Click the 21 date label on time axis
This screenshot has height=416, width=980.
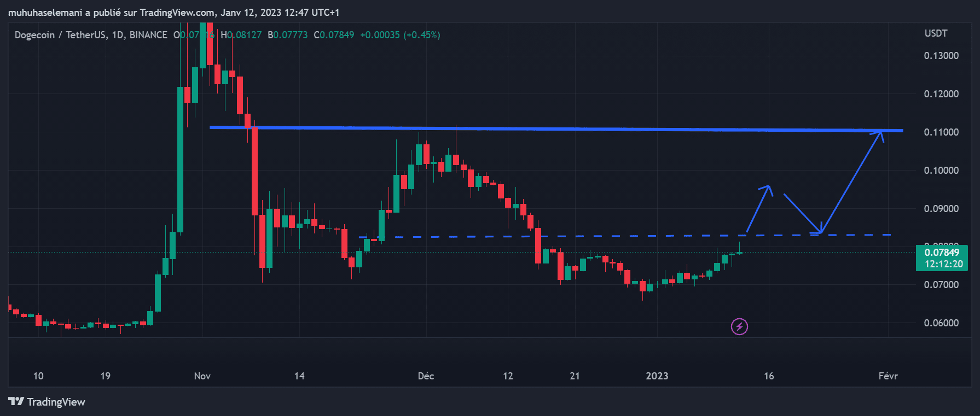pyautogui.click(x=575, y=376)
